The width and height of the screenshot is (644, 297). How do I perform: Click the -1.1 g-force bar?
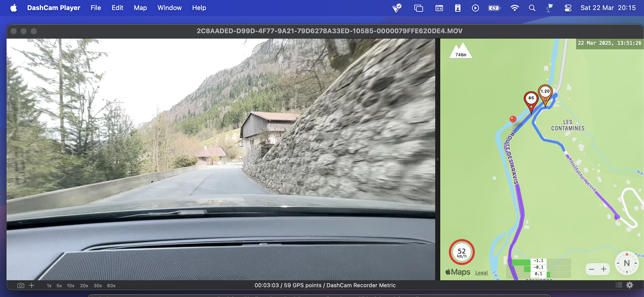tap(539, 261)
